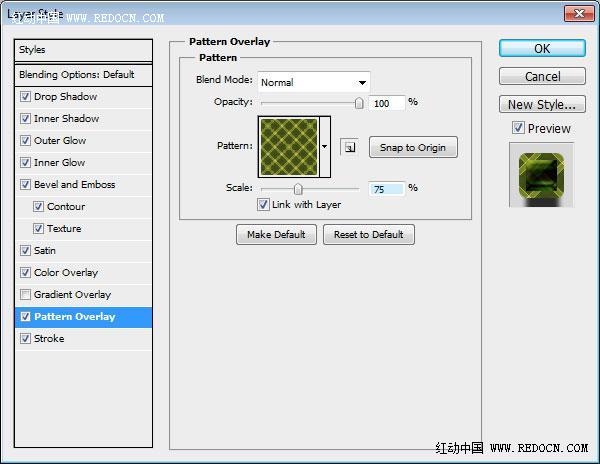The width and height of the screenshot is (600, 464).
Task: Click the Scale slider handle
Action: 298,189
